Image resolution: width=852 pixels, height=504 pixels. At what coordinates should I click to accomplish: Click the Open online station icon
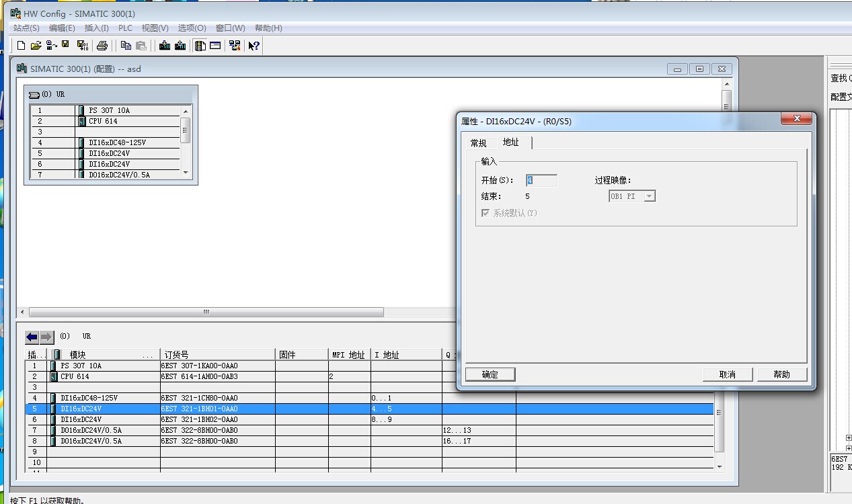[x=51, y=46]
